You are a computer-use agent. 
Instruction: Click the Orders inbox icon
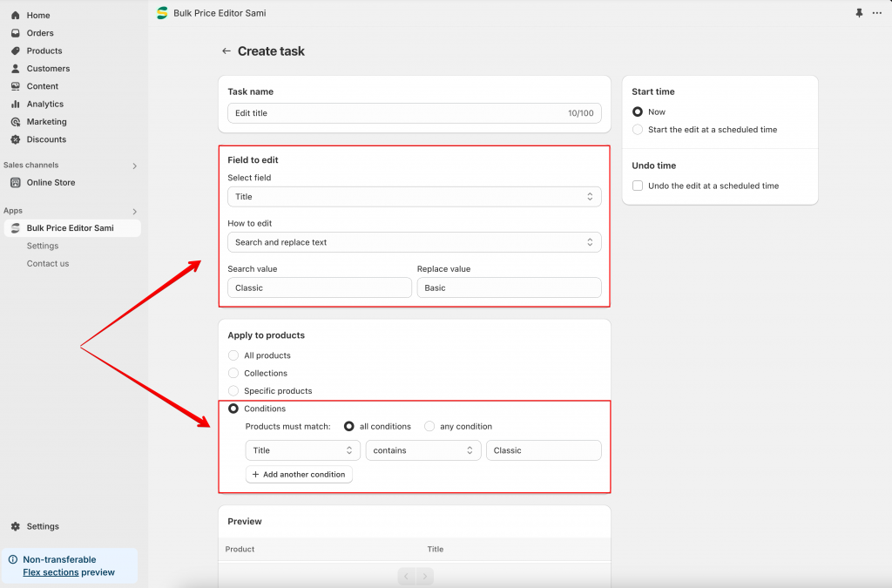16,33
